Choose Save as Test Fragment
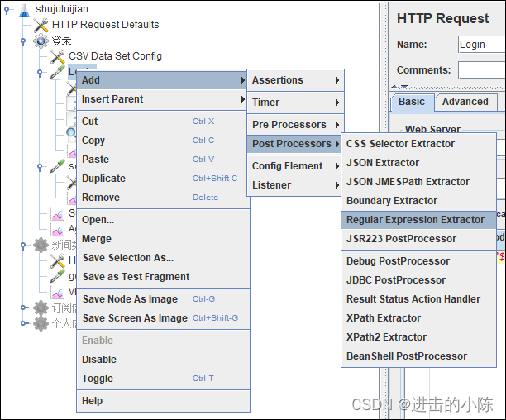Screen dimensions: 506x420 [162, 277]
